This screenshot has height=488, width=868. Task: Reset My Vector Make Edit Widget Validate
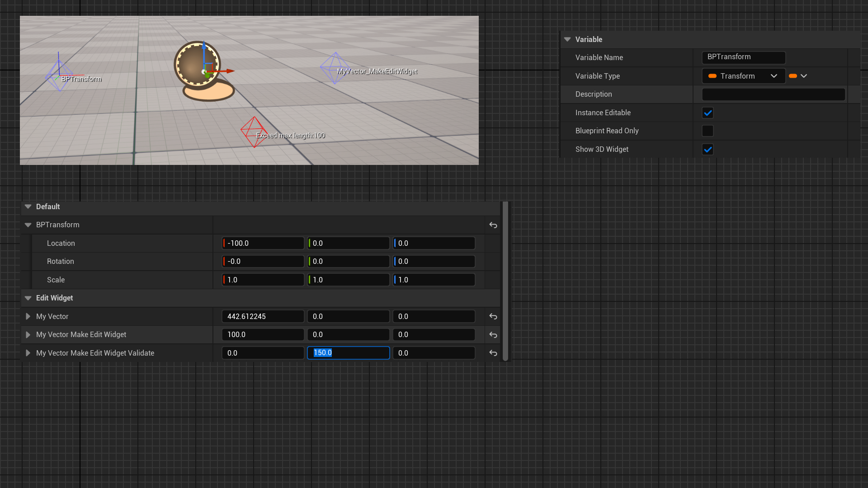coord(493,353)
